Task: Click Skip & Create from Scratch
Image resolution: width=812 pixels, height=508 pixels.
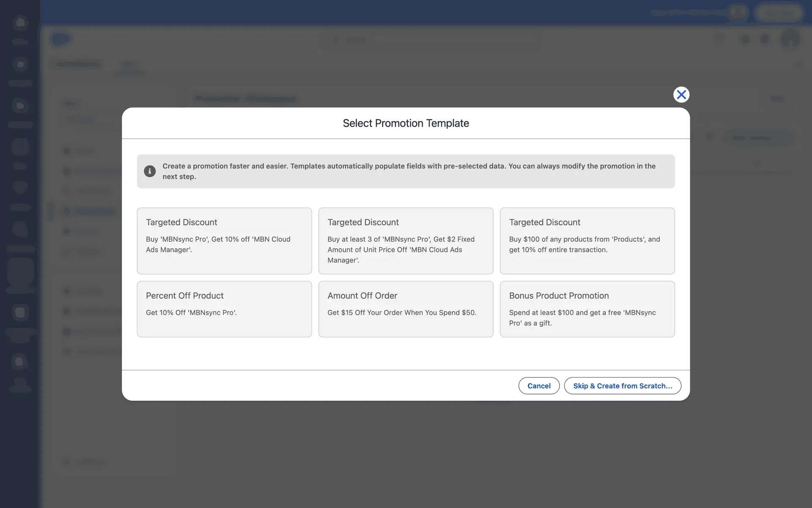Action: [x=622, y=386]
